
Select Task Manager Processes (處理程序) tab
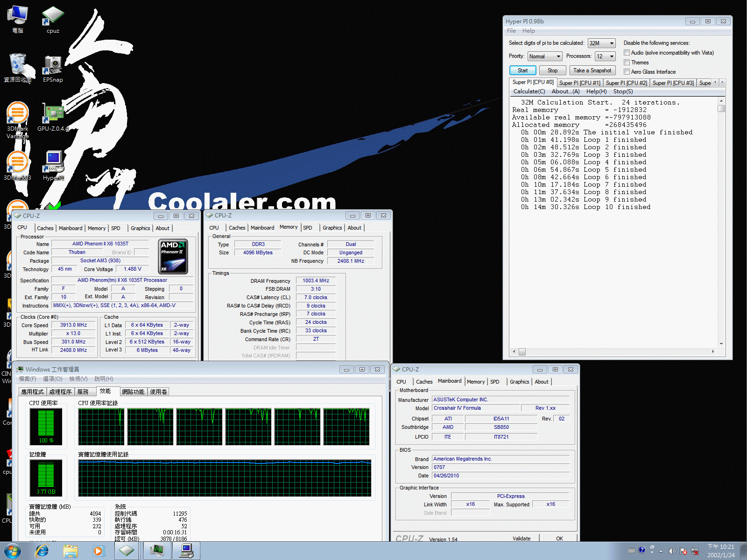60,392
